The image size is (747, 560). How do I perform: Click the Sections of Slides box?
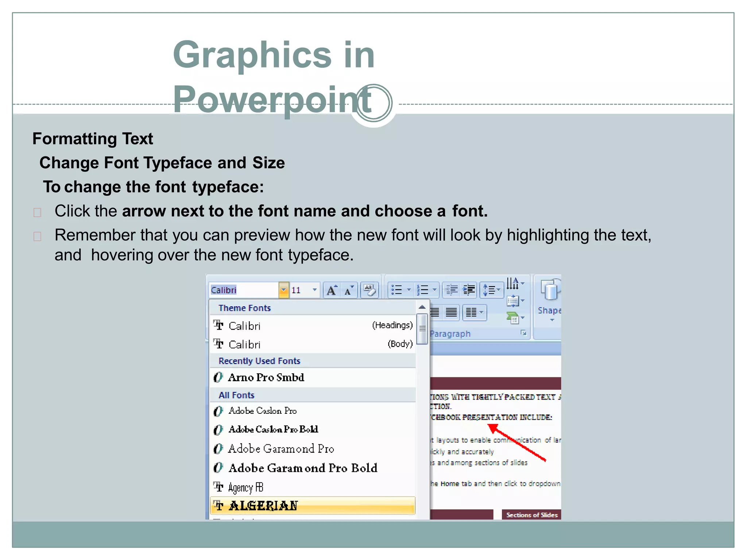pyautogui.click(x=531, y=515)
